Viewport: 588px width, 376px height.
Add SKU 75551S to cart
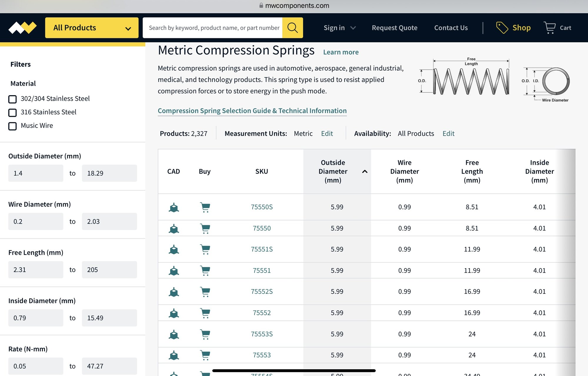[x=205, y=249]
